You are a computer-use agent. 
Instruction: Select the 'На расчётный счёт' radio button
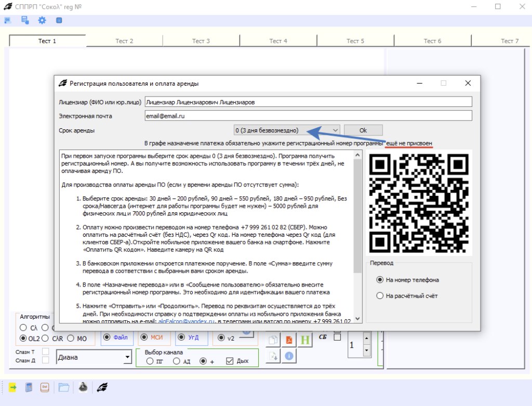(x=380, y=296)
